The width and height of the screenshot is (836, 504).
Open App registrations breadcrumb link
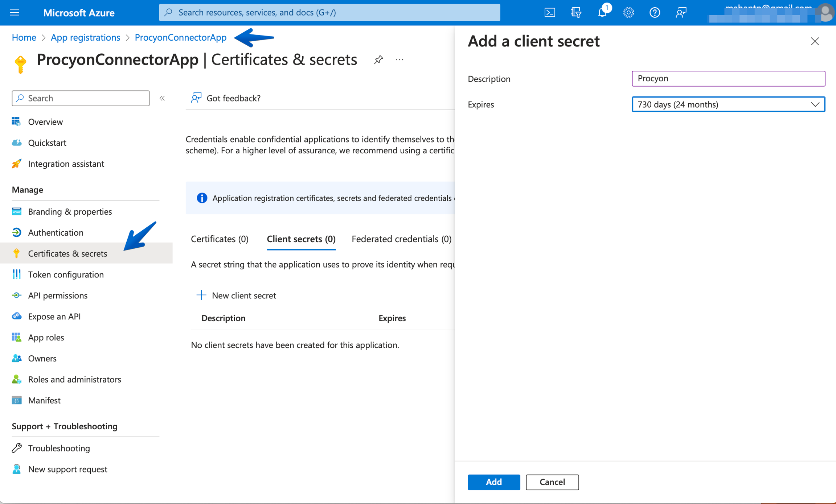click(x=85, y=37)
